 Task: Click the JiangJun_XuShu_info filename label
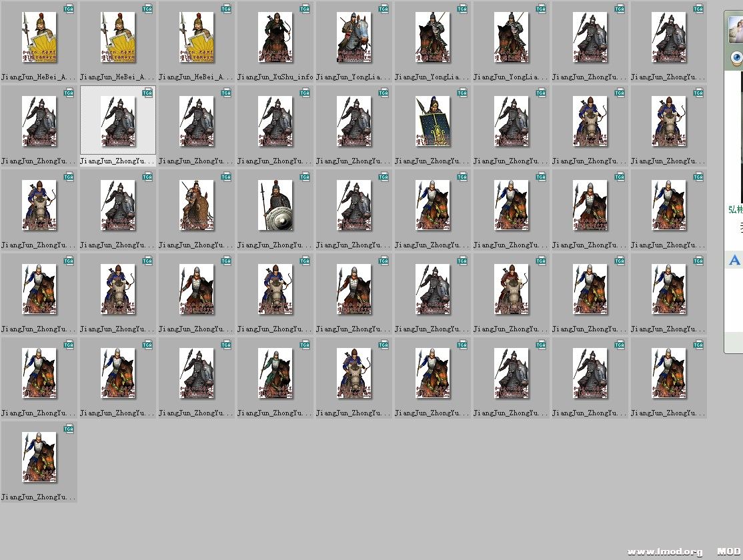(275, 77)
